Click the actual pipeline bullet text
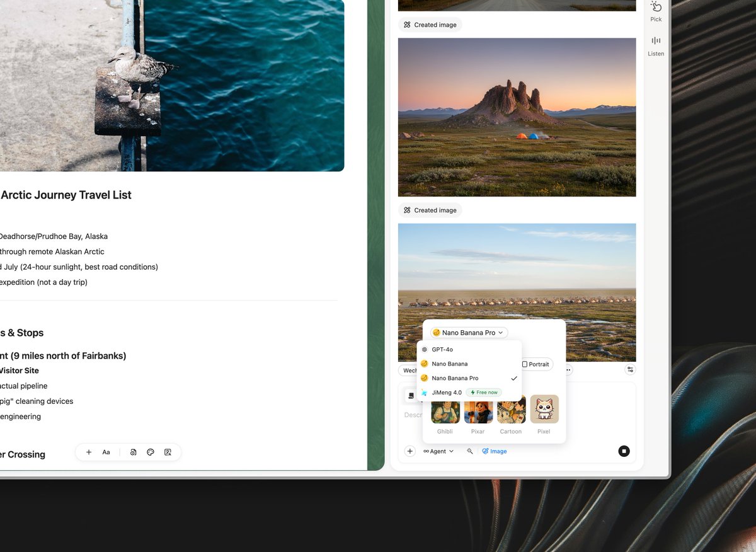Screen dimensions: 756x552 pyautogui.click(x=24, y=386)
